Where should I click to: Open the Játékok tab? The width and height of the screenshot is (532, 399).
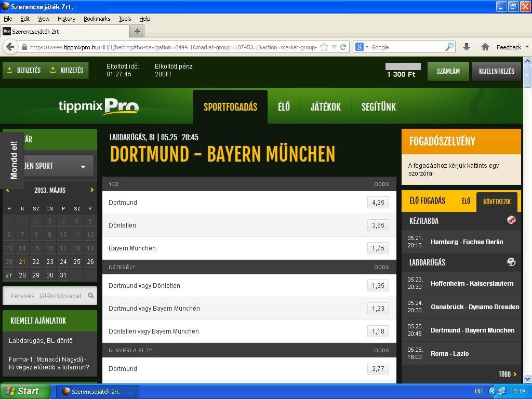click(325, 107)
